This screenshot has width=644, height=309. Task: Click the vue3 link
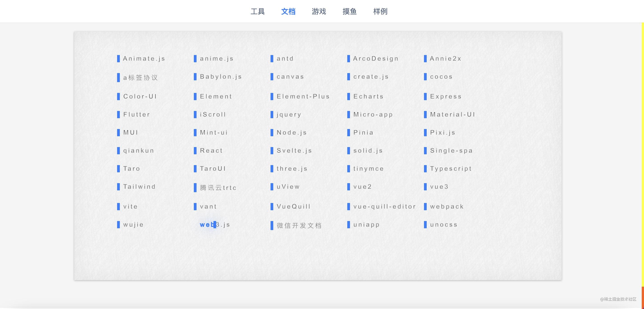pyautogui.click(x=439, y=187)
